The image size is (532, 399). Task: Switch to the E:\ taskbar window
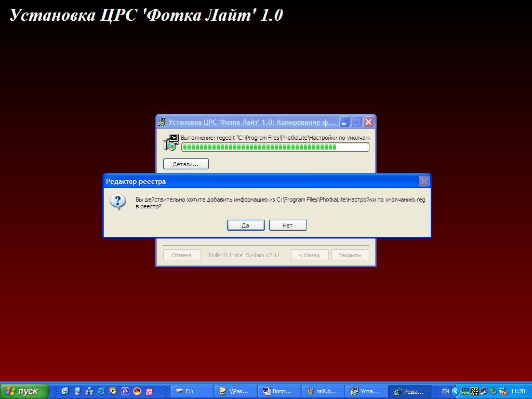pyautogui.click(x=192, y=391)
